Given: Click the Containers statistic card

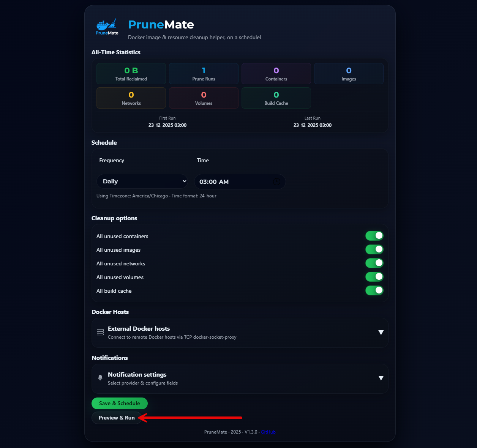Looking at the screenshot, I should tap(276, 74).
